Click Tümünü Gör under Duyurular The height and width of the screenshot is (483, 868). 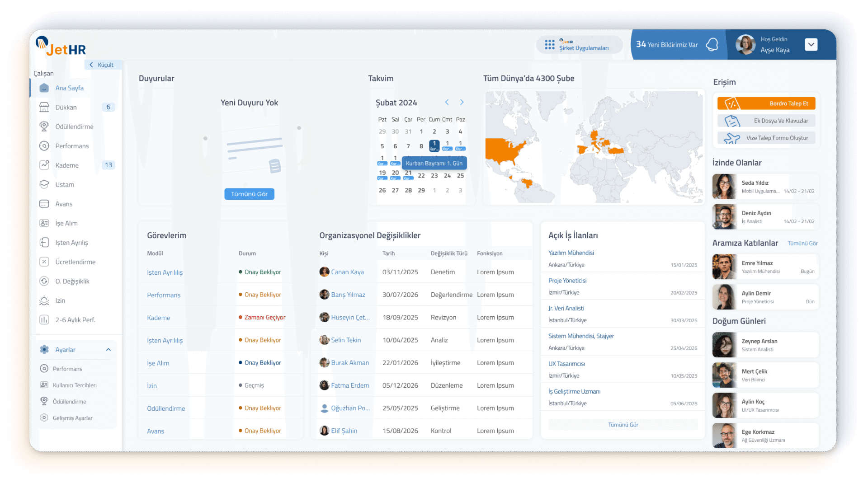coord(249,194)
